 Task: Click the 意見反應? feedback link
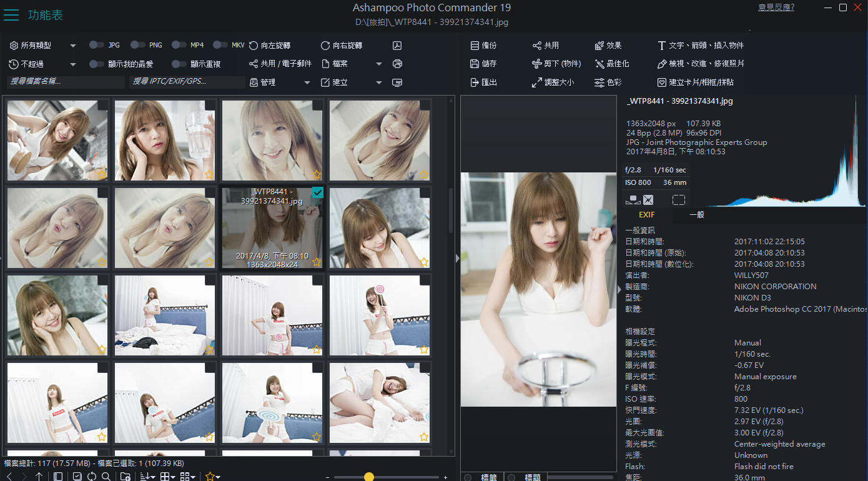click(x=776, y=7)
